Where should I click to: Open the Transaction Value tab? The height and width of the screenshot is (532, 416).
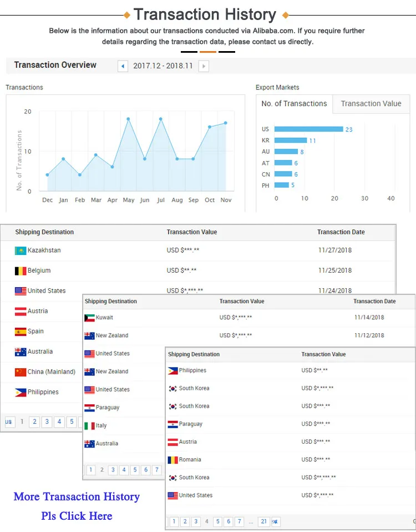(x=371, y=104)
